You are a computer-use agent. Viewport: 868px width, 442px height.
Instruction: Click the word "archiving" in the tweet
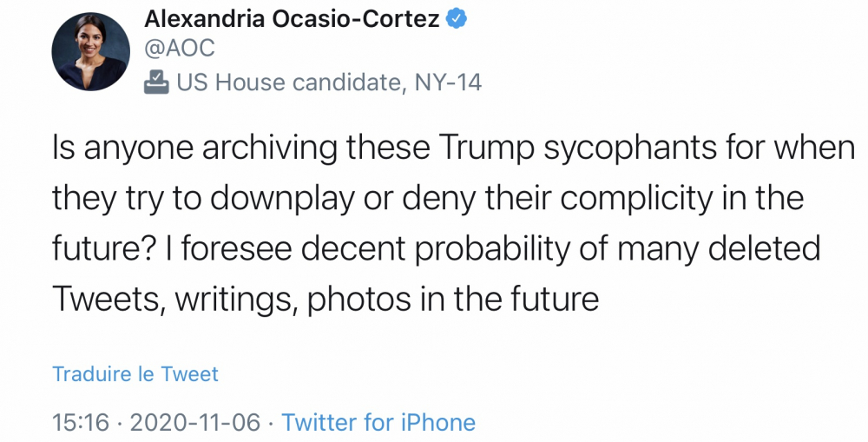click(x=270, y=148)
